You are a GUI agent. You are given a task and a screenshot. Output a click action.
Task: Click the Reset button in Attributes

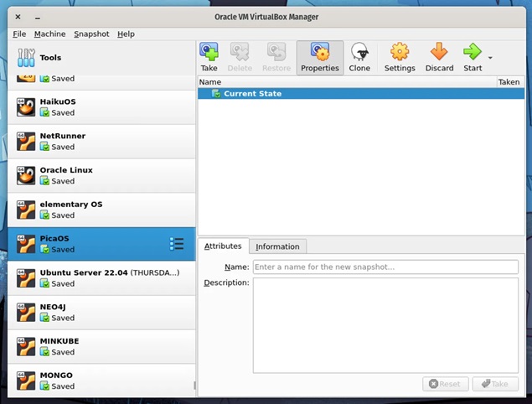click(446, 384)
